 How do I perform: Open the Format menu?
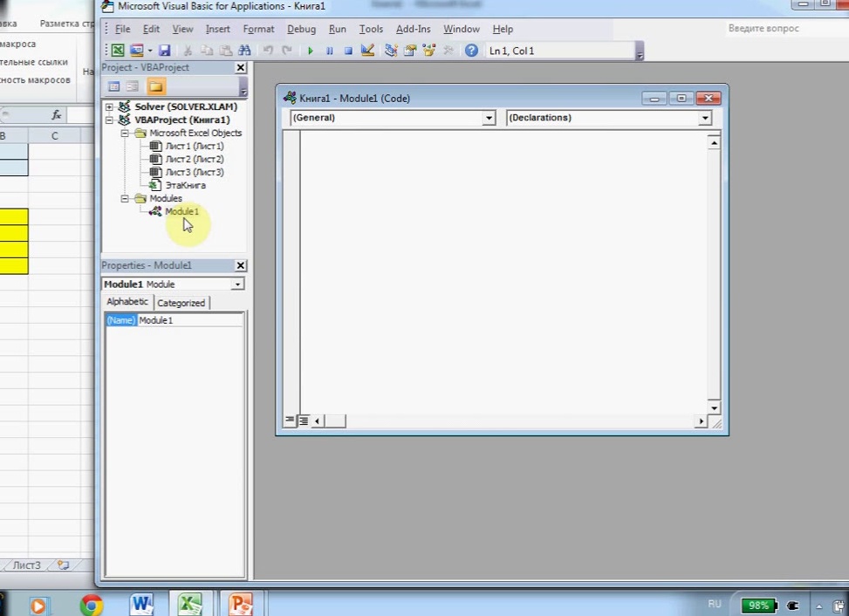[x=258, y=30]
